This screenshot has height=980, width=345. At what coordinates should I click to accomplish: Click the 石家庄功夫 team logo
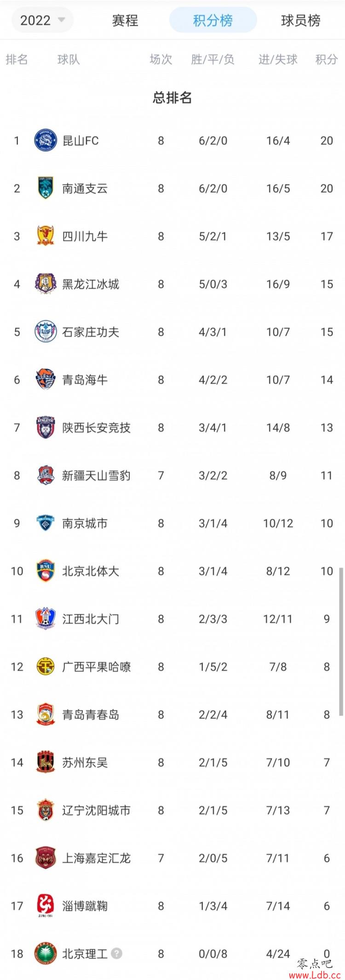pyautogui.click(x=46, y=332)
